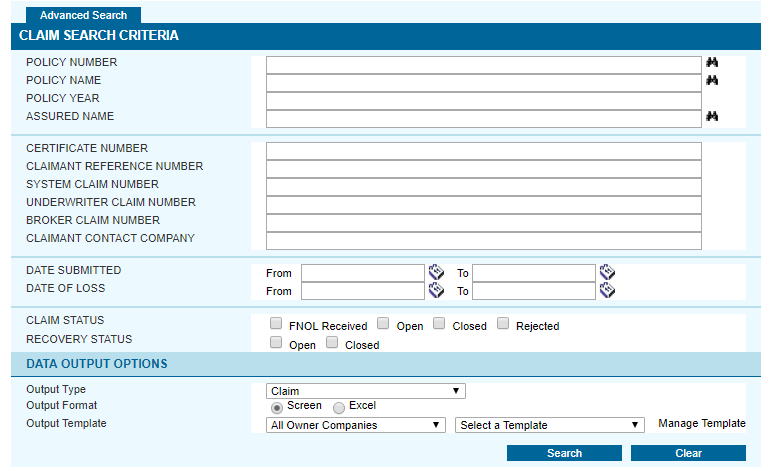The image size is (770, 471).
Task: Switch to the Advanced Search tab
Action: point(83,15)
